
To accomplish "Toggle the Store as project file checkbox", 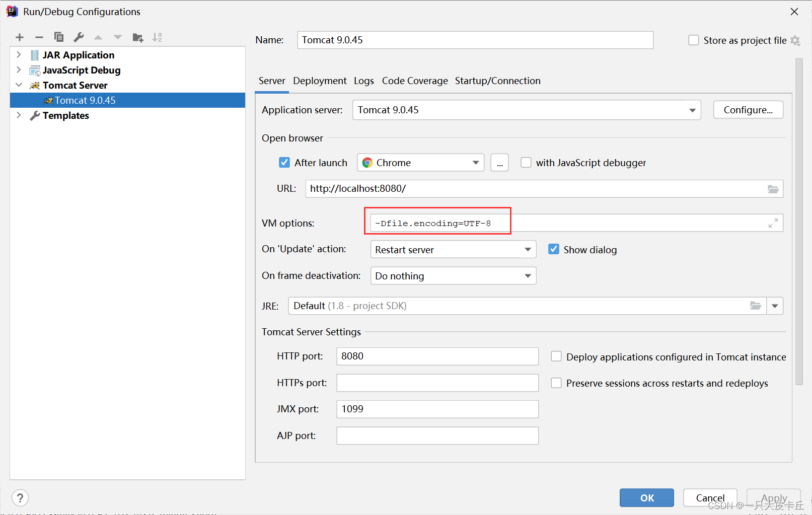I will coord(694,40).
